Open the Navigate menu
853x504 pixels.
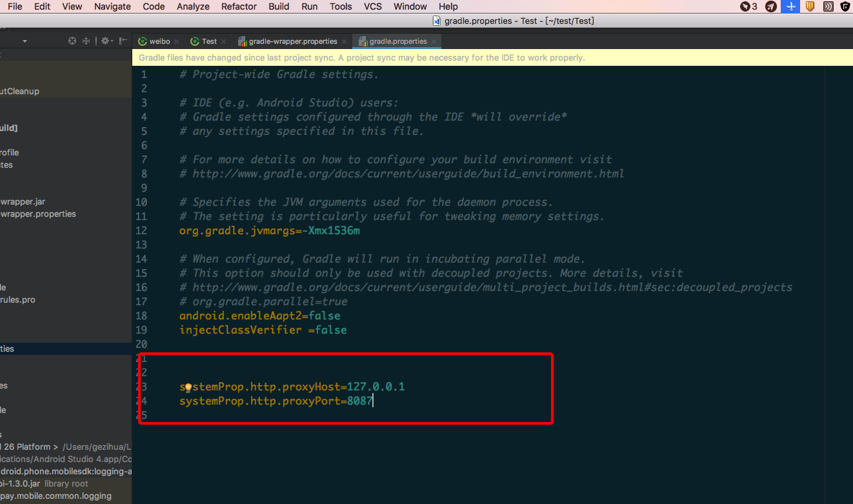point(112,6)
